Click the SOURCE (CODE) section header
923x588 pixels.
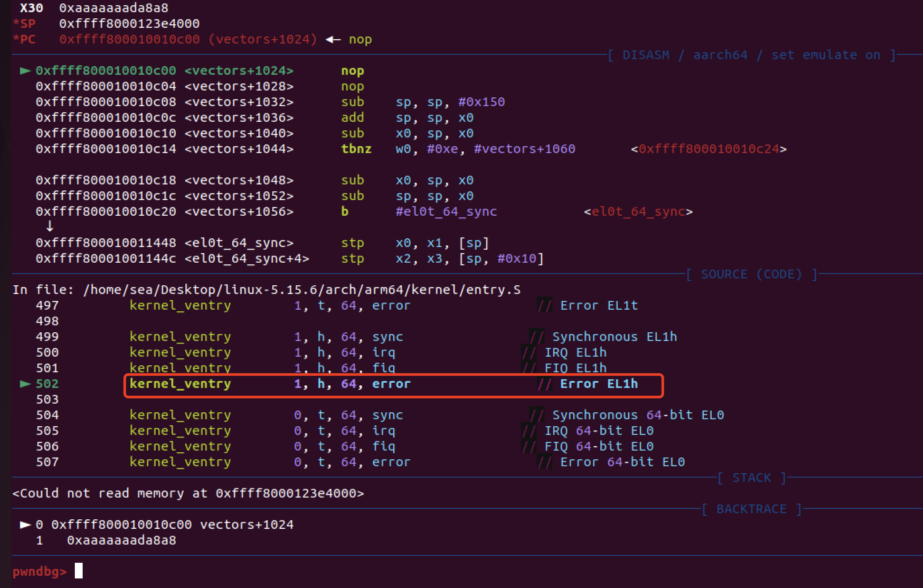(x=752, y=274)
